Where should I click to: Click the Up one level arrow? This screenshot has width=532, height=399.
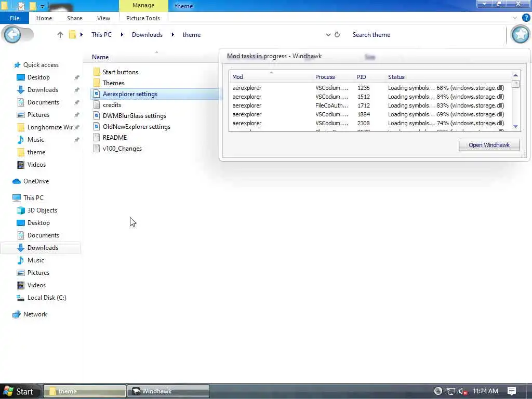pyautogui.click(x=60, y=35)
